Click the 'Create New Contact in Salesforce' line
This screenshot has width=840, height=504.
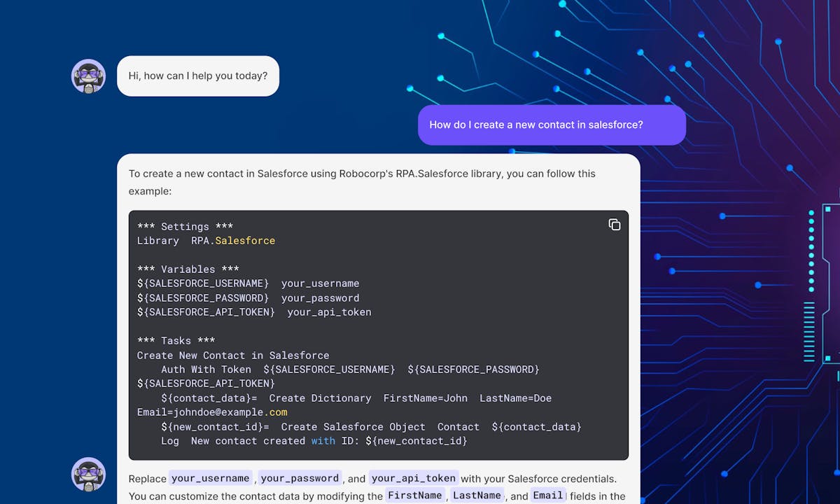point(233,356)
